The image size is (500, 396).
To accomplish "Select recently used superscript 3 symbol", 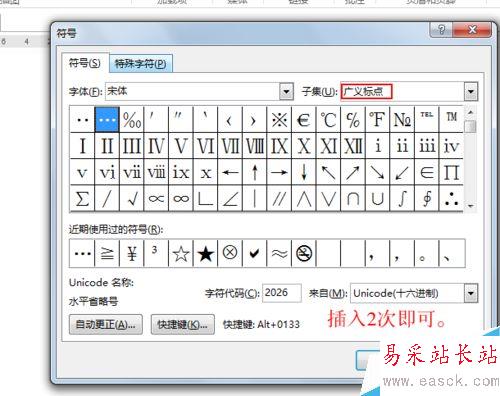I will [x=156, y=253].
